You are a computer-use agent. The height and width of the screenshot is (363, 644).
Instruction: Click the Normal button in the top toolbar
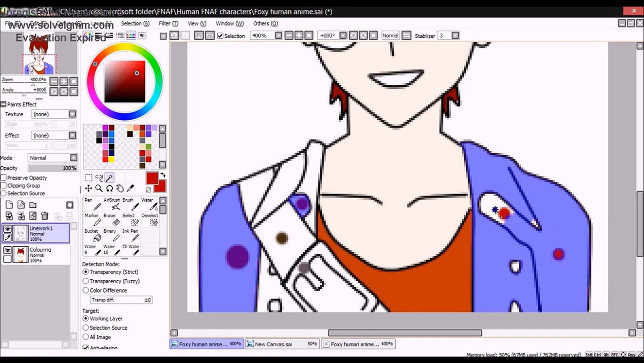390,35
